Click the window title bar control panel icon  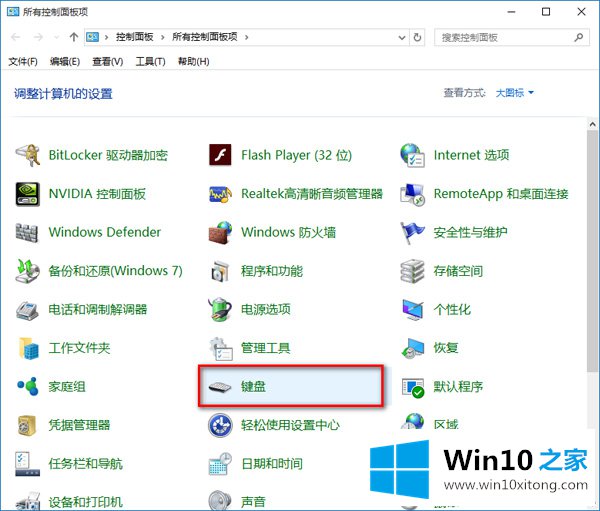click(13, 12)
